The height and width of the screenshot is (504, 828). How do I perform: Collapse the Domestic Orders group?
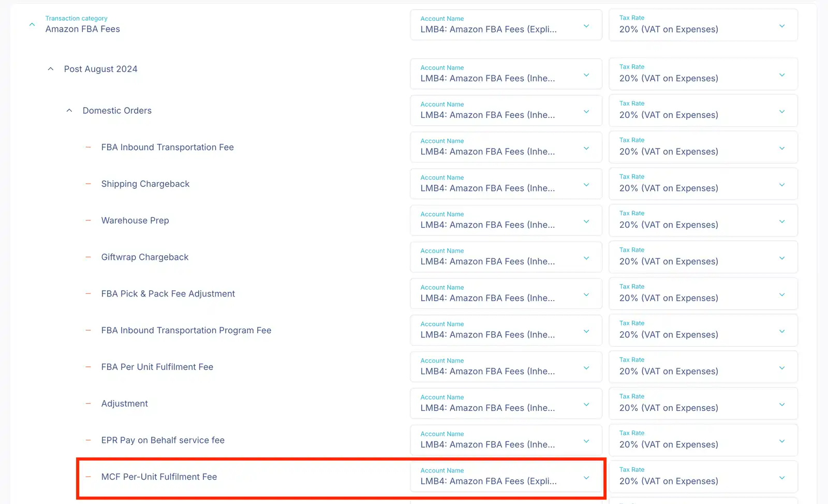pyautogui.click(x=69, y=110)
